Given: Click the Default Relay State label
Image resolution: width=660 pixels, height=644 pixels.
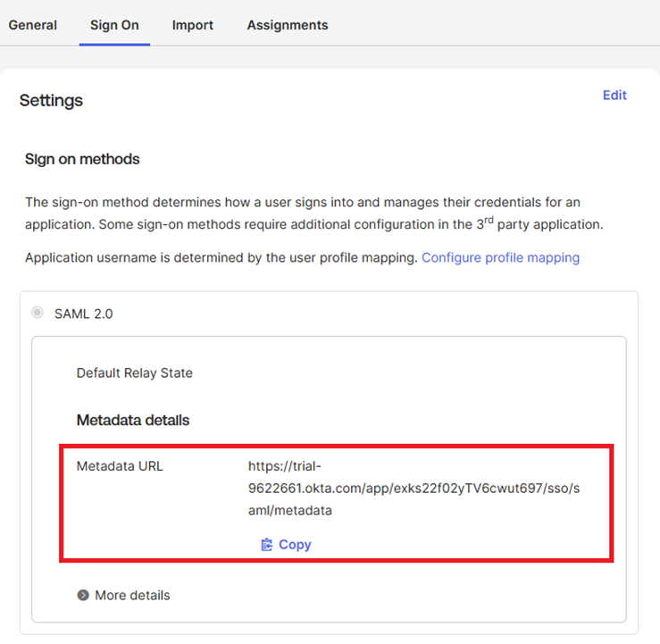Looking at the screenshot, I should (135, 372).
